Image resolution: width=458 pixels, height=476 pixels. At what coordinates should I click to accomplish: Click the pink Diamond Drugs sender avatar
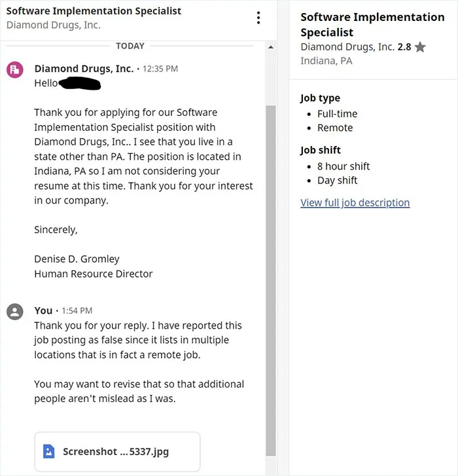(15, 69)
